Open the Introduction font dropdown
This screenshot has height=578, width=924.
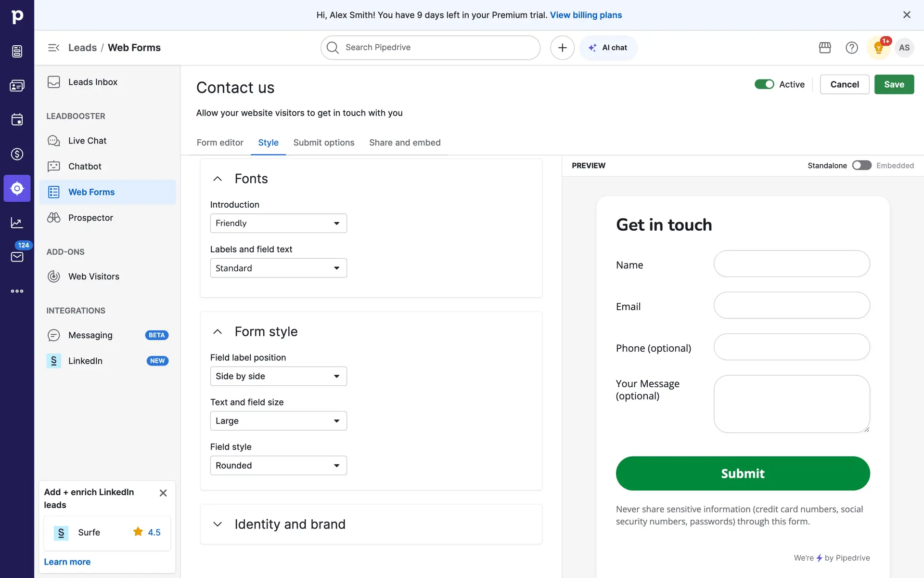278,223
